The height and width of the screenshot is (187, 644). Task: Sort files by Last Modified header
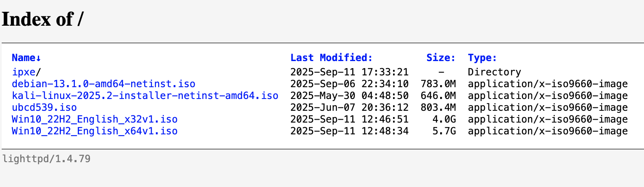click(x=331, y=58)
